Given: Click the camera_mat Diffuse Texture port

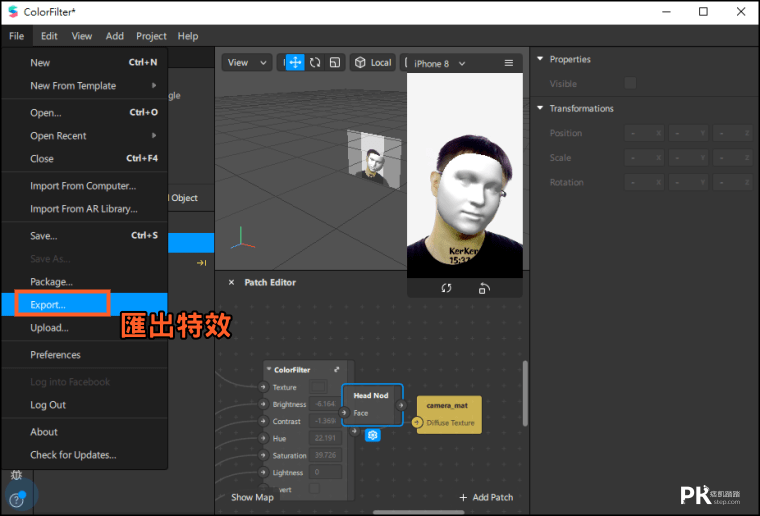Looking at the screenshot, I should point(416,422).
